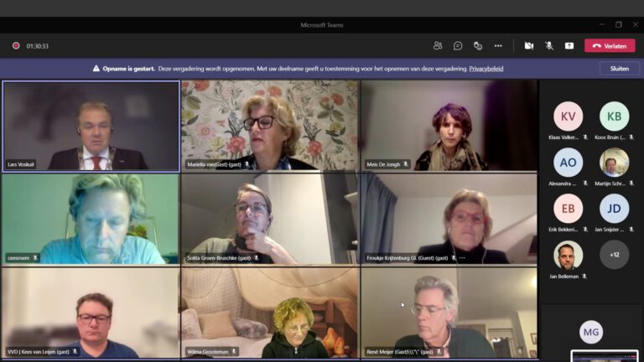Click the MG self-view avatar

pyautogui.click(x=591, y=332)
